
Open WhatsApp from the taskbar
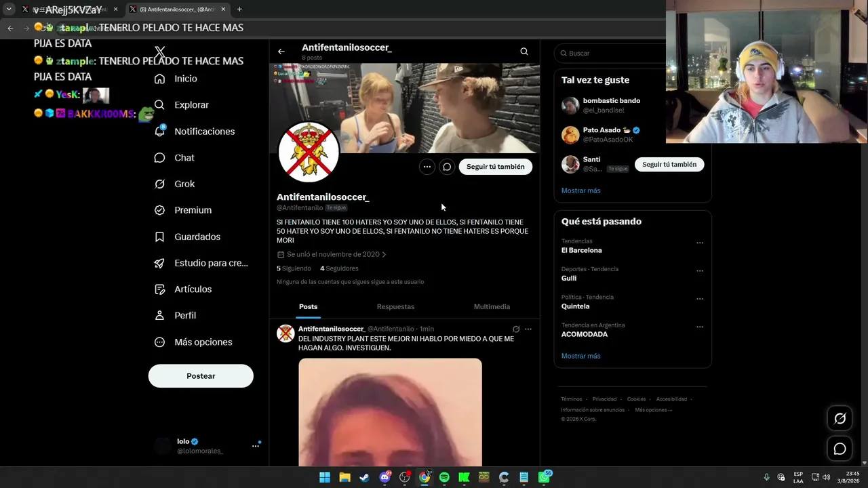point(545,477)
